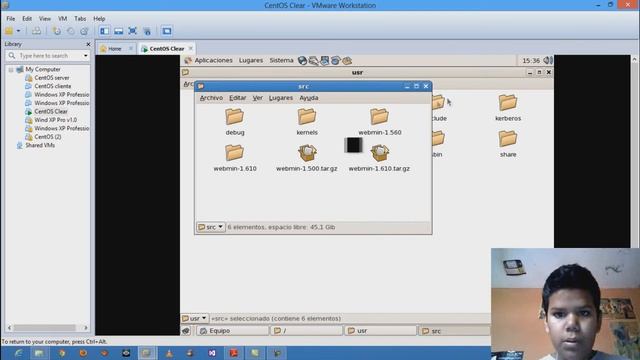Select Wind XP Pro v1.0 in library
The image size is (640, 360).
tap(56, 120)
